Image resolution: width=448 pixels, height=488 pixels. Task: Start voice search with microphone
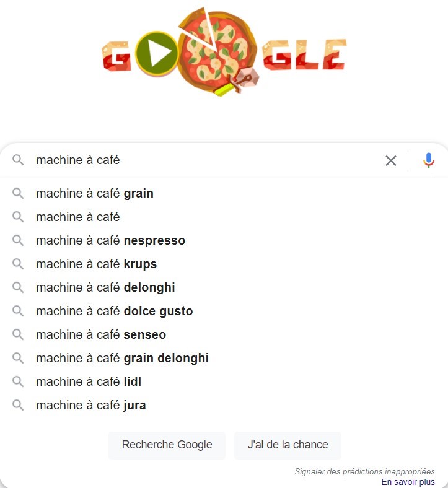pyautogui.click(x=429, y=161)
